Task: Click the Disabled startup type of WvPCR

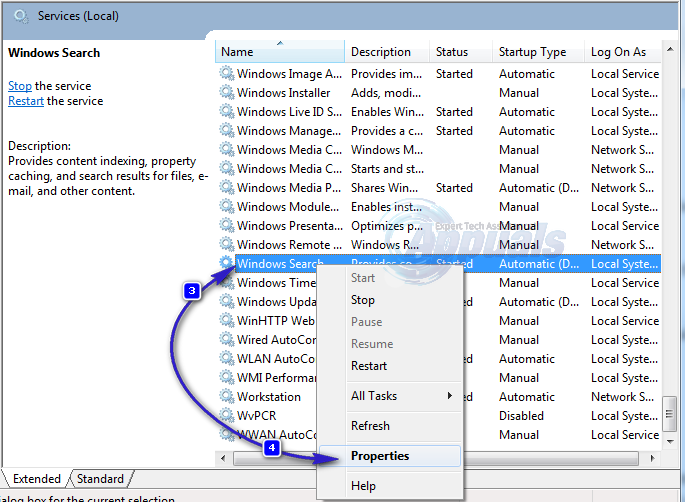Action: tap(521, 415)
